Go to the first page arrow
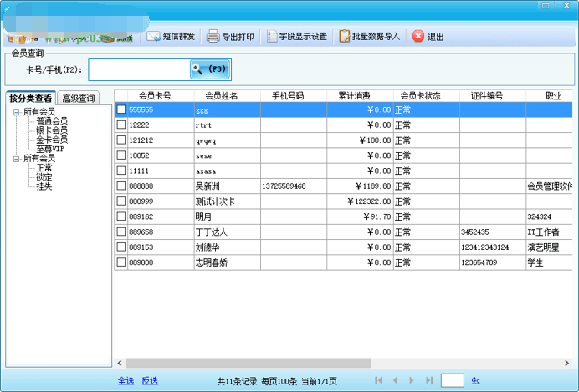The width and height of the screenshot is (579, 392). pyautogui.click(x=379, y=380)
